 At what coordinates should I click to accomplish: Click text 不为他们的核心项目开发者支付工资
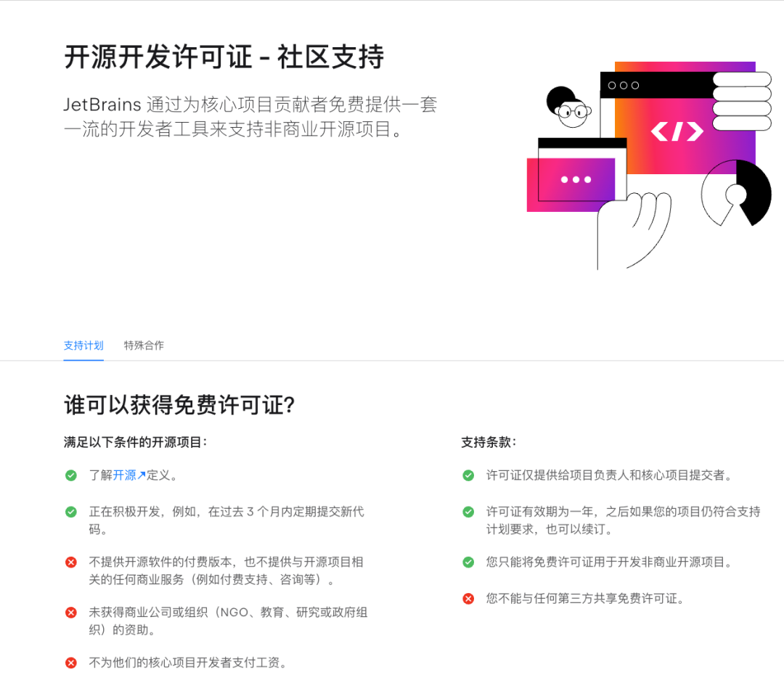(189, 663)
